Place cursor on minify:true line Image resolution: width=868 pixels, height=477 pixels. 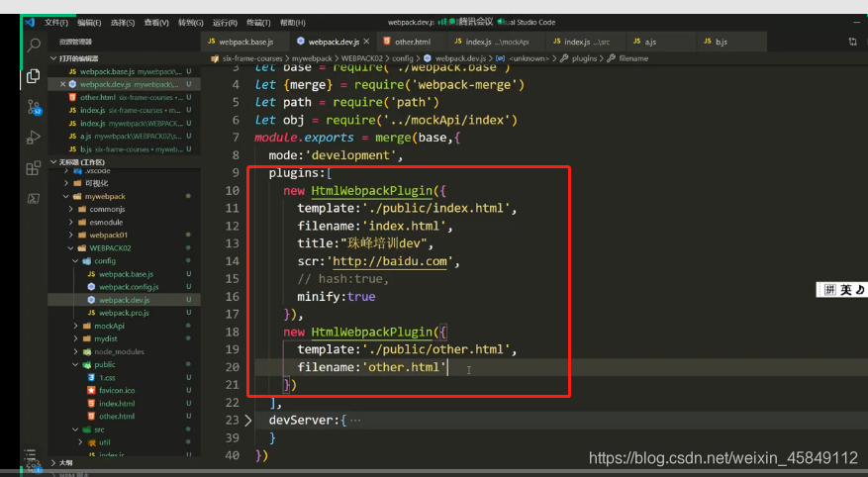(x=337, y=297)
